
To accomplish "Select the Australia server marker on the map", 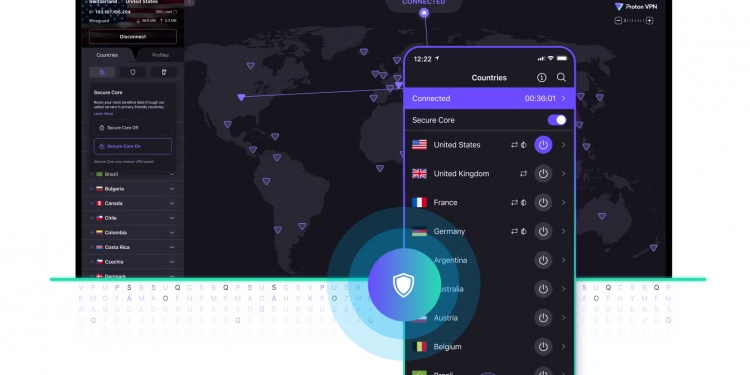I will 602,216.
